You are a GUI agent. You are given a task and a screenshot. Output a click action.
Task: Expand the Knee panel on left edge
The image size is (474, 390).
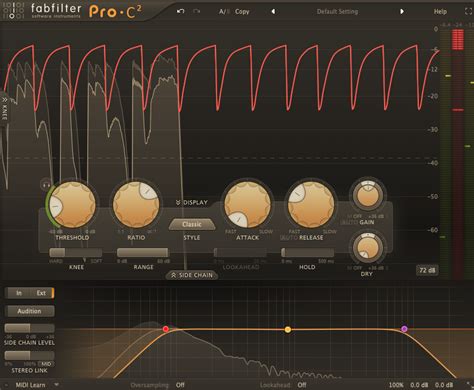click(4, 108)
